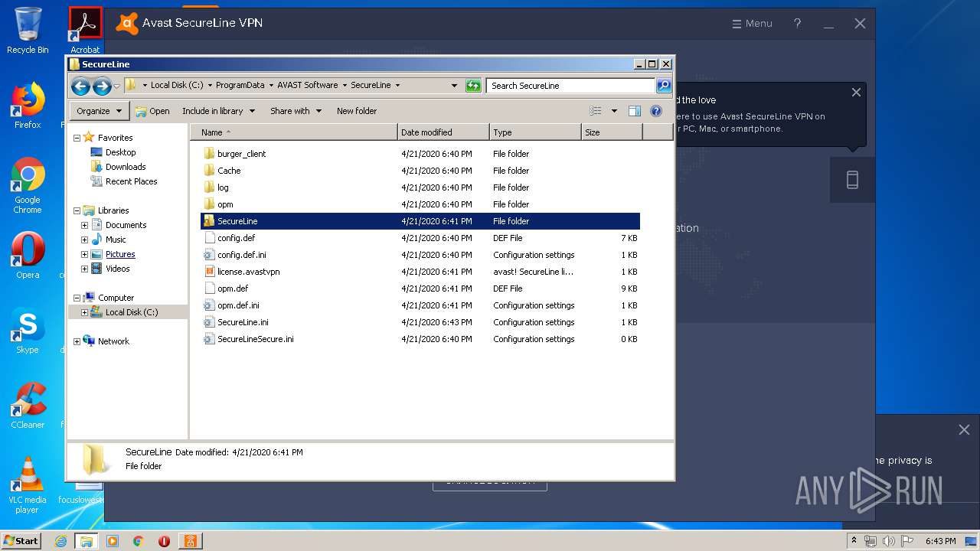Click the smartphone icon in Avast VPN
The width and height of the screenshot is (980, 551).
pyautogui.click(x=852, y=180)
